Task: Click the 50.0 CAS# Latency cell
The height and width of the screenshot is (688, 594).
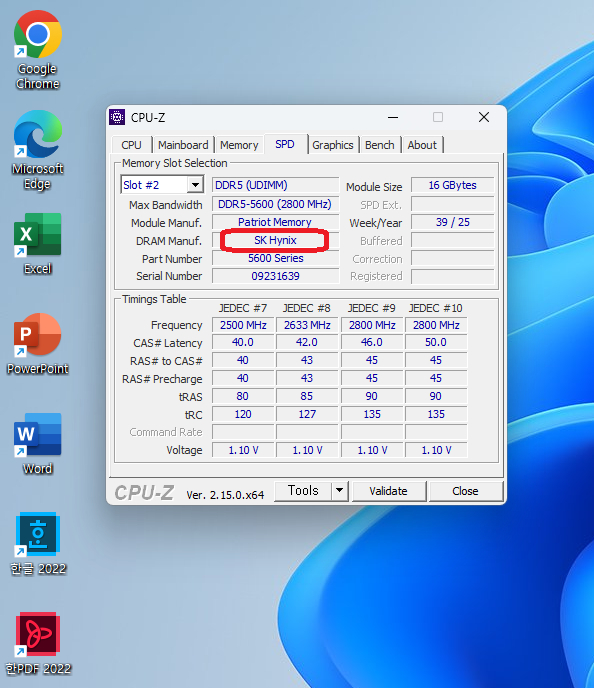Action: coord(436,342)
